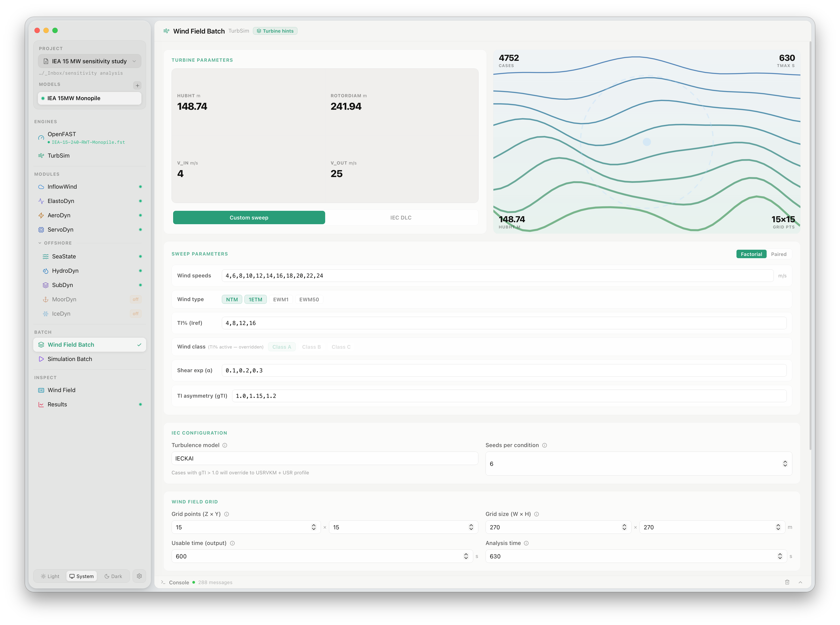Switch to the IEC DLC tab
The image size is (840, 625).
[401, 217]
